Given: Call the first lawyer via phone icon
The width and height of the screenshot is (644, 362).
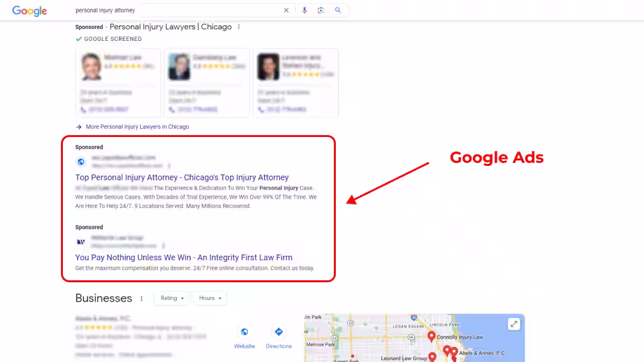Looking at the screenshot, I should [84, 109].
